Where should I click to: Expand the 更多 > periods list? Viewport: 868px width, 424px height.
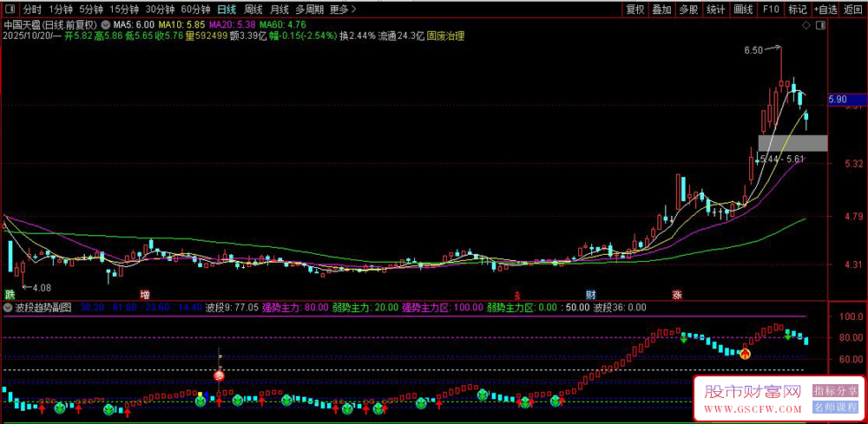click(x=343, y=10)
